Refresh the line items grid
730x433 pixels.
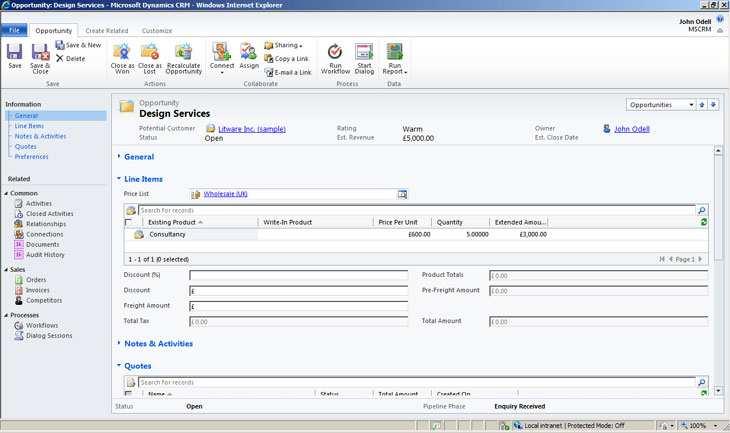tap(703, 223)
